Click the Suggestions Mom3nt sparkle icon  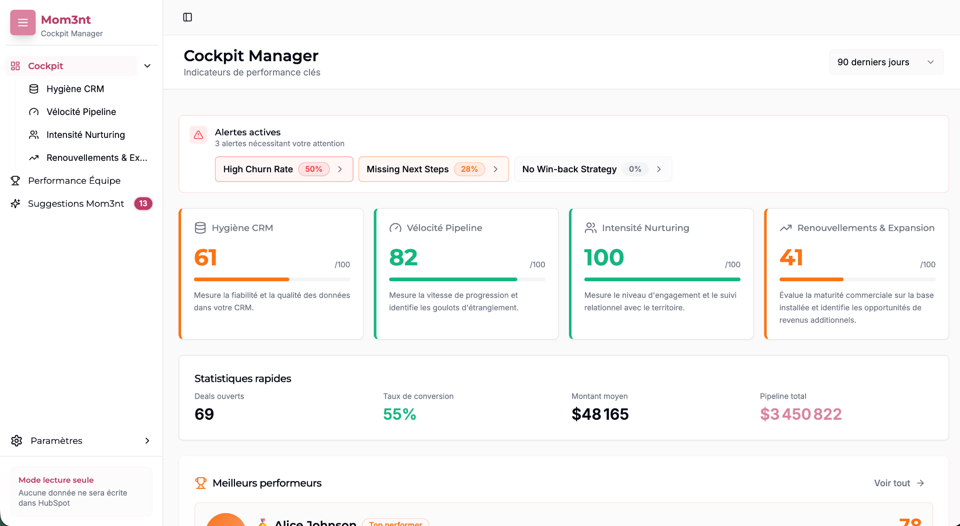coord(15,204)
